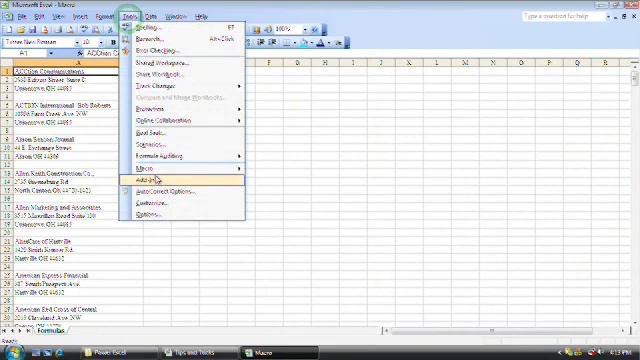Click the Insert Function fx icon
The image size is (640, 360).
click(80, 53)
